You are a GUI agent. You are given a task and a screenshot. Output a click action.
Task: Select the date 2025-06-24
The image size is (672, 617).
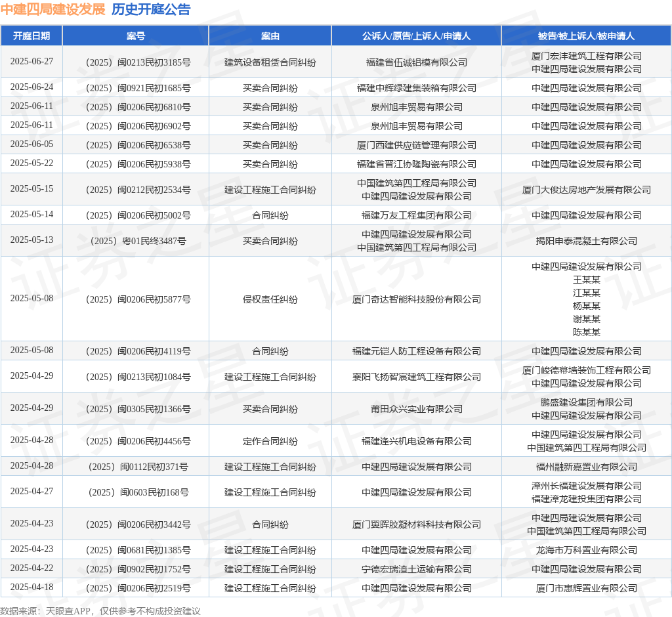pos(31,87)
